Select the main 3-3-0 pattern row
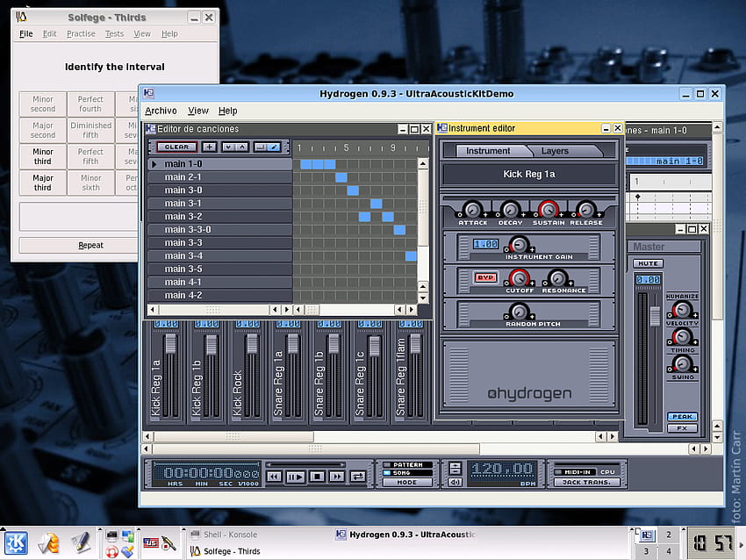The width and height of the screenshot is (746, 560). tap(220, 230)
